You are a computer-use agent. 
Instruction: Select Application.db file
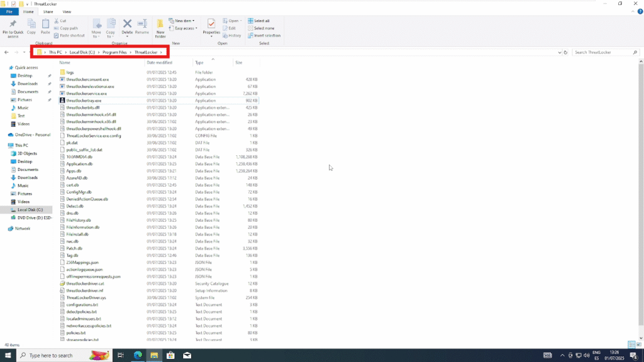[x=158, y=164]
